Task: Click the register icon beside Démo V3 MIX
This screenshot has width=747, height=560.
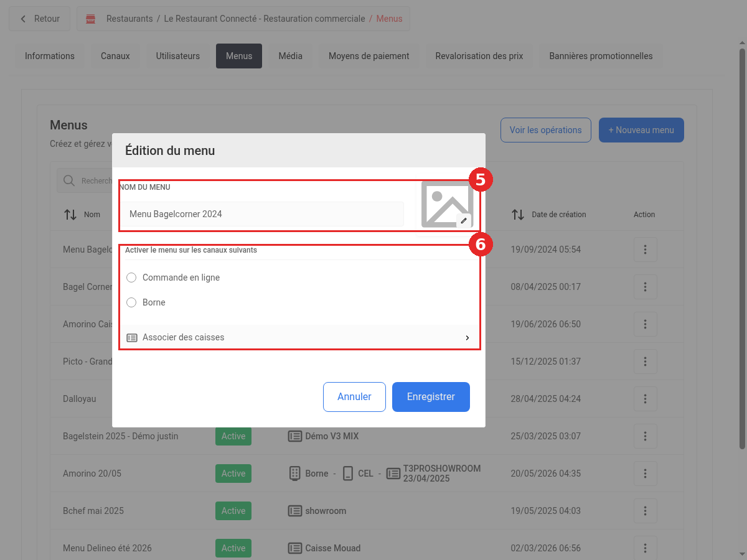Action: click(295, 436)
